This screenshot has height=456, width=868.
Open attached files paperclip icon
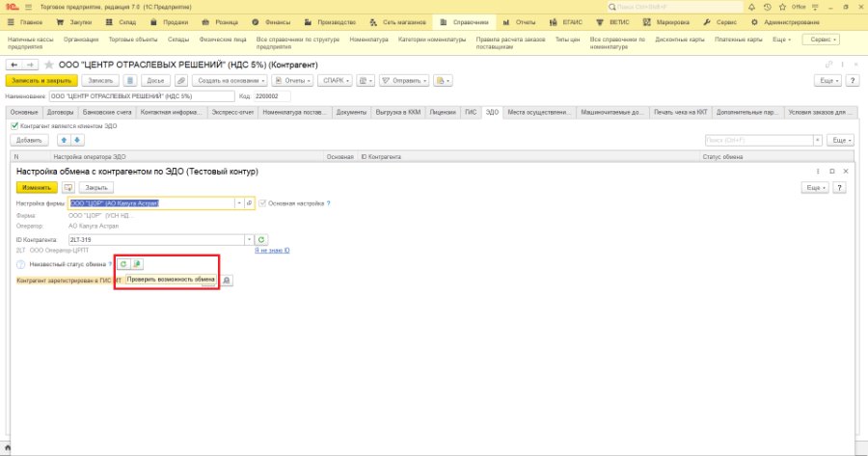[x=181, y=81]
